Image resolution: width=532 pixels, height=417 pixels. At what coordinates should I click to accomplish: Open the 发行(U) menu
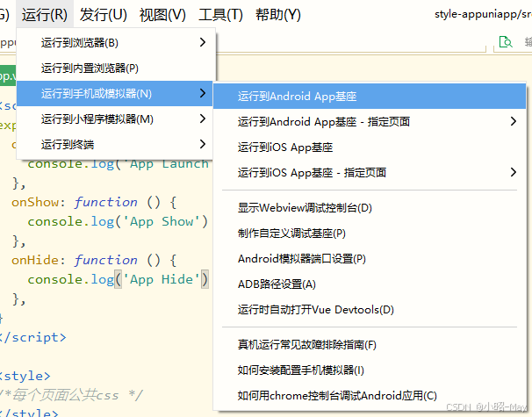tap(103, 15)
